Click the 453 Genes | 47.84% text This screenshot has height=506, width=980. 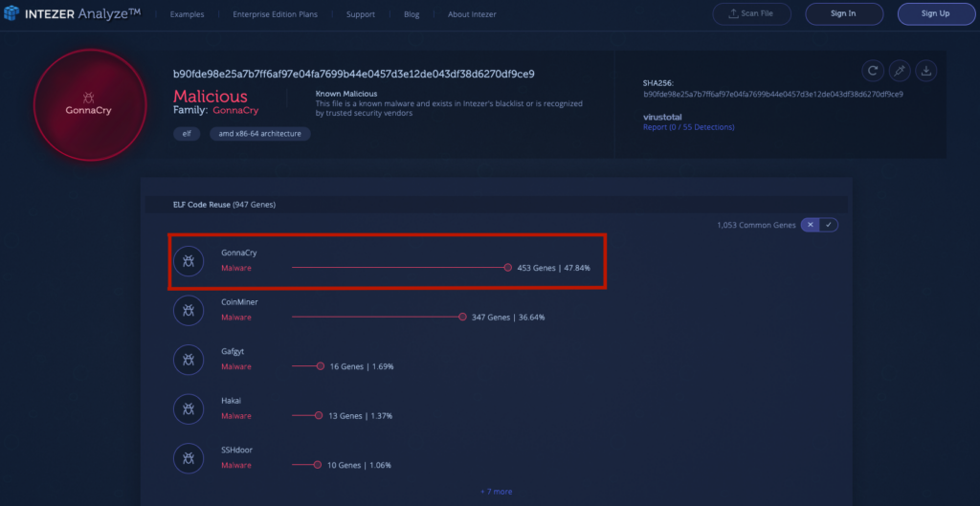[x=554, y=268]
